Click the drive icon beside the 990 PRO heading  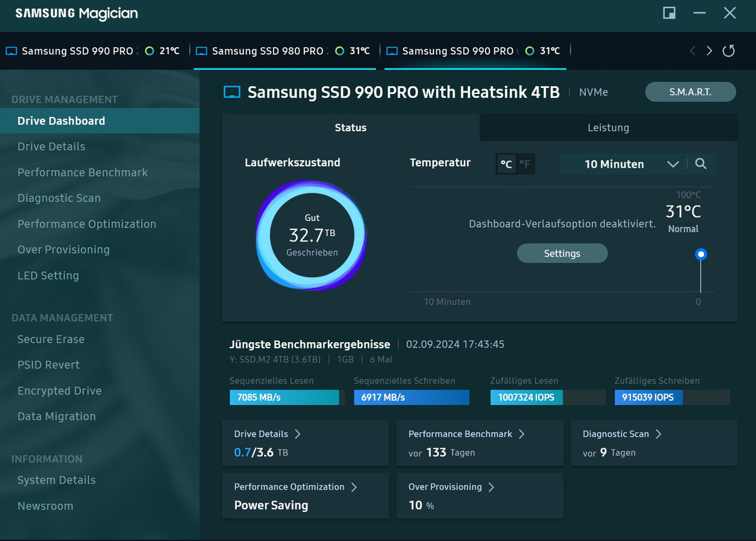tap(232, 92)
